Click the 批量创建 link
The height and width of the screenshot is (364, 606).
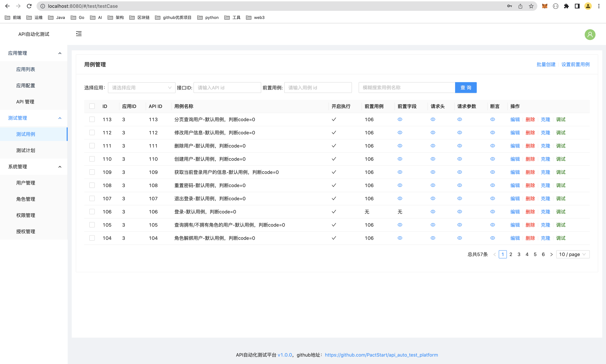pos(546,65)
